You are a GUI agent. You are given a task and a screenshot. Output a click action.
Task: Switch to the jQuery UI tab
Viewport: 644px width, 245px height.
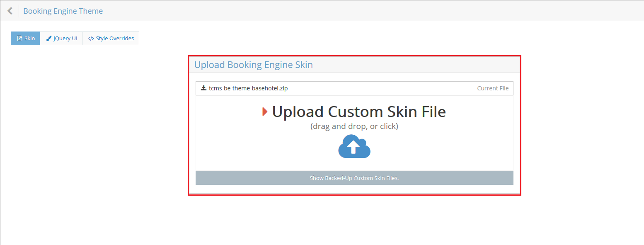click(61, 38)
